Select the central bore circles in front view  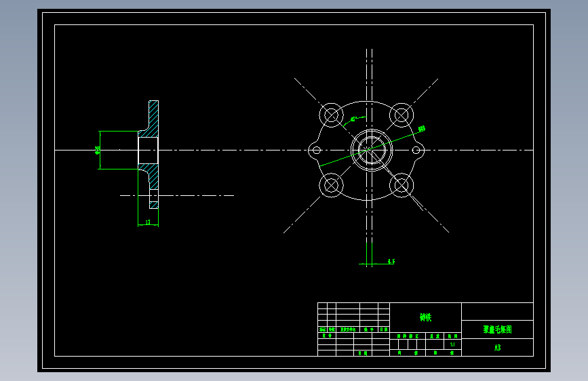(372, 150)
